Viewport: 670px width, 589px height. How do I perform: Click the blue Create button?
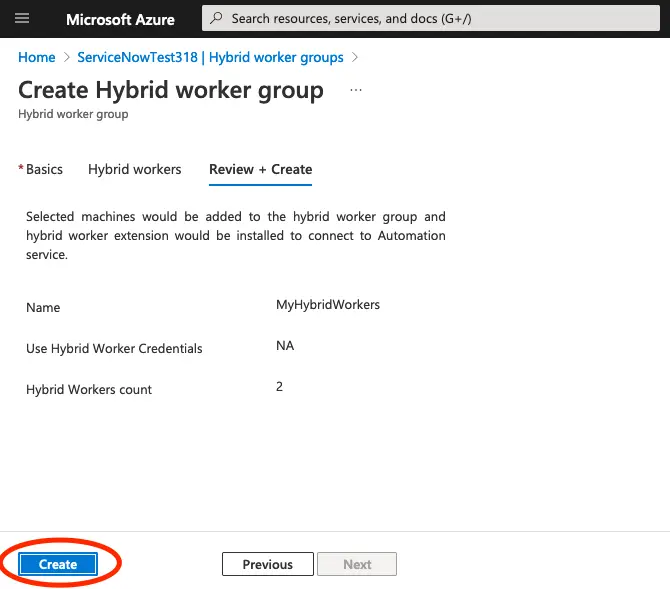coord(58,564)
